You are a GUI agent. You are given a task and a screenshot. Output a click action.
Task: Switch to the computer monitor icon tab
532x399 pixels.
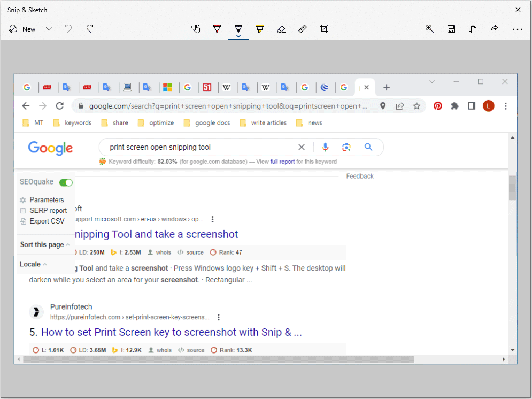(x=127, y=87)
